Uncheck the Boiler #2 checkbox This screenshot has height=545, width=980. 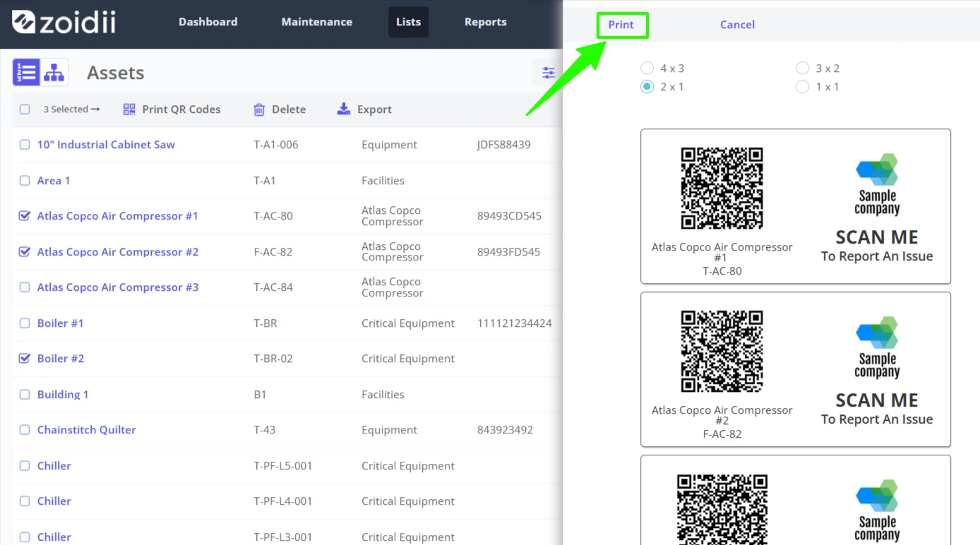click(25, 359)
